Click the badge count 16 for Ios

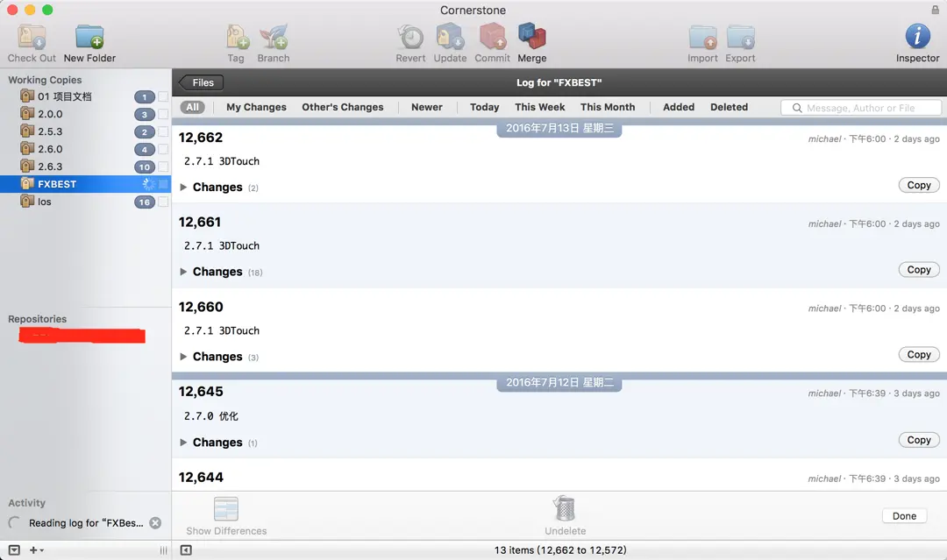pyautogui.click(x=145, y=202)
